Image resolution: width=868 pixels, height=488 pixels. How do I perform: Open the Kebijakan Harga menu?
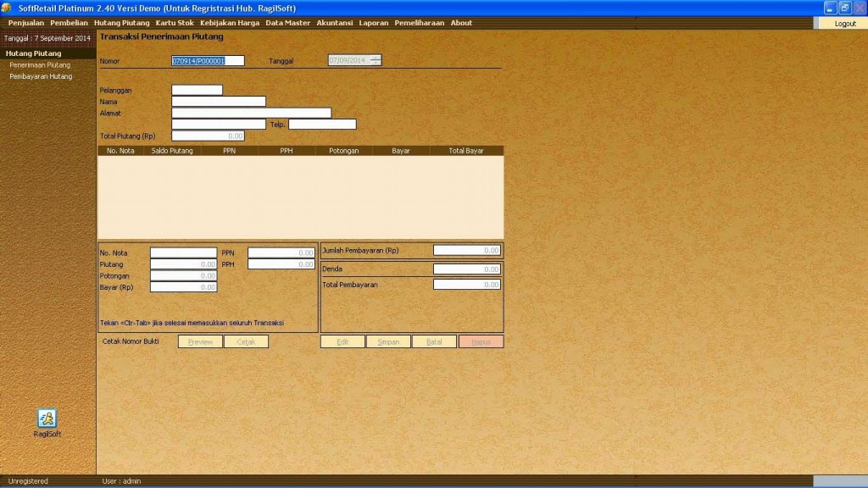coord(229,23)
